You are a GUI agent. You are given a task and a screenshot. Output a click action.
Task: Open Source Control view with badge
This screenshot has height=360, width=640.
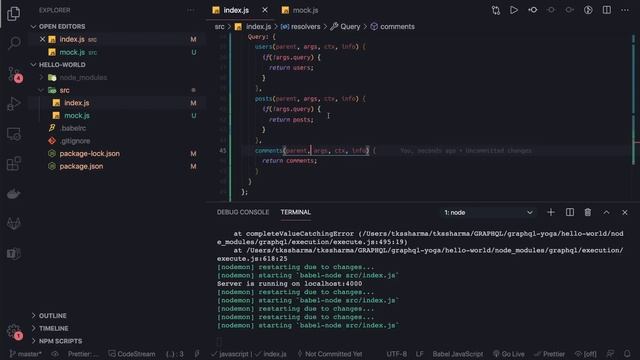click(14, 74)
